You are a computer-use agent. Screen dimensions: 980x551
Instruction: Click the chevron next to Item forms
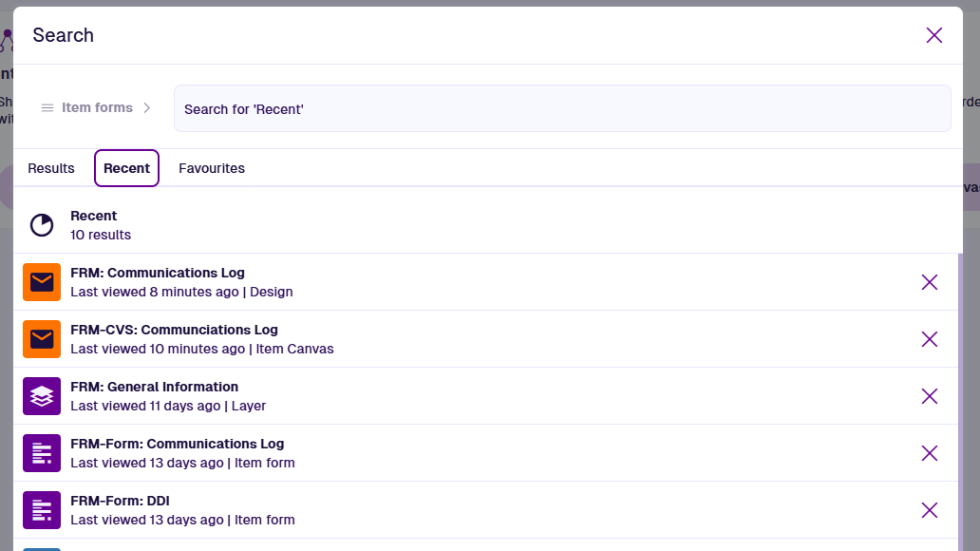click(x=147, y=108)
